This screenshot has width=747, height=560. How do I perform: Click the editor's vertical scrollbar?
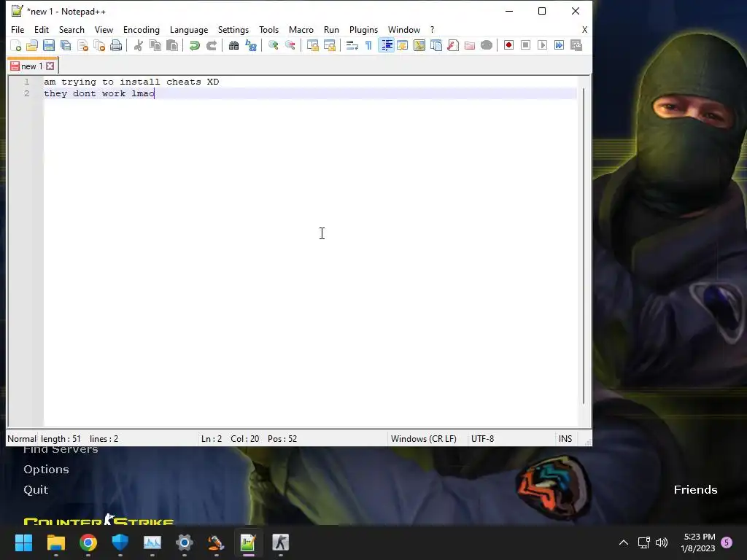(x=584, y=246)
